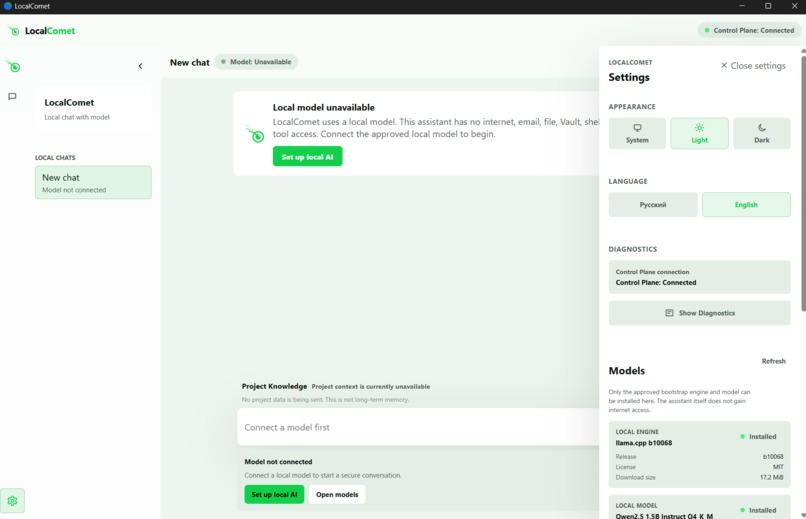Click the 'Release' row showing b10068
The width and height of the screenshot is (806, 519).
699,456
